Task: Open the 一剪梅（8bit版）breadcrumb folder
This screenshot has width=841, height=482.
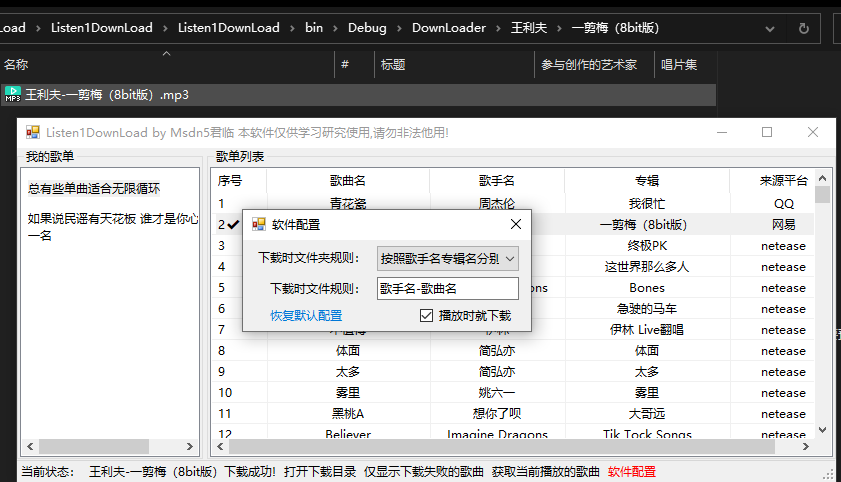Action: (615, 28)
